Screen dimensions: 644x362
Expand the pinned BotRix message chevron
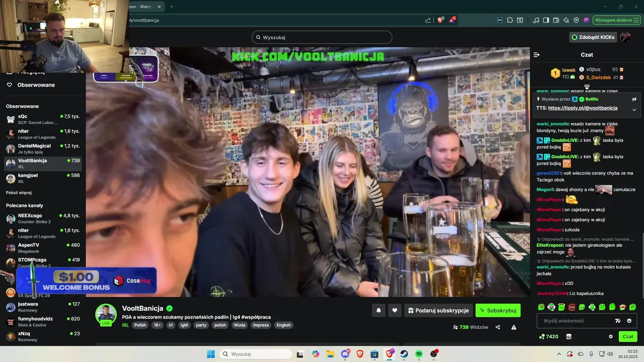[x=634, y=110]
